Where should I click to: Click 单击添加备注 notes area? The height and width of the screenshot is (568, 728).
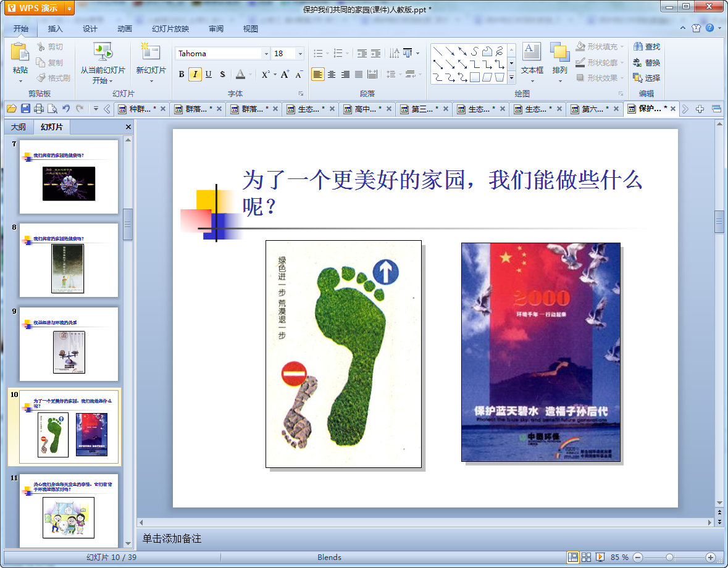172,538
